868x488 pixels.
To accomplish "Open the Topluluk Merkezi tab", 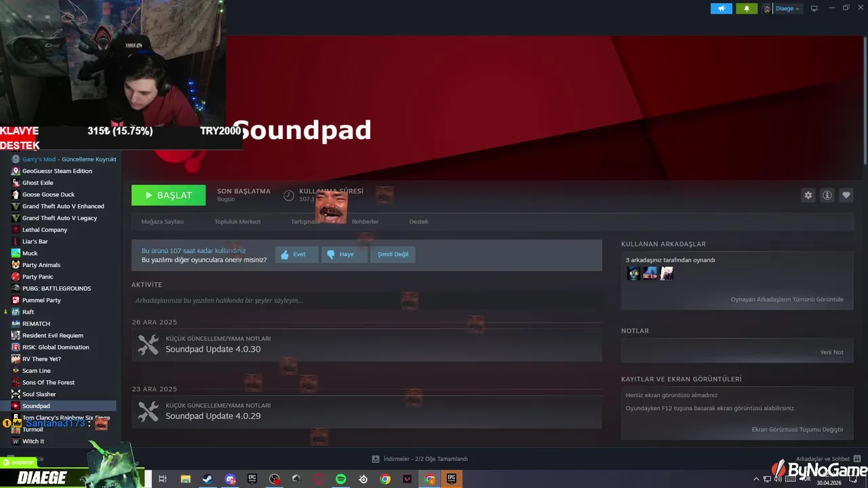I will (237, 222).
